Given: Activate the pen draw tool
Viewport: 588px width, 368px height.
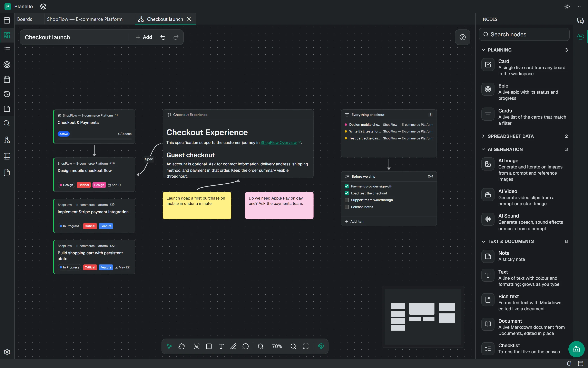Looking at the screenshot, I should tap(233, 346).
